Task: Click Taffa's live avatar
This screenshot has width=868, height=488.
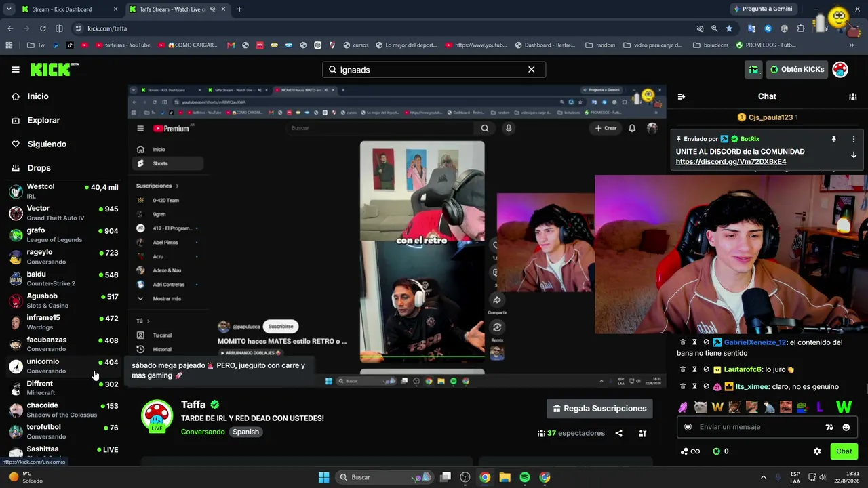Action: point(157,415)
